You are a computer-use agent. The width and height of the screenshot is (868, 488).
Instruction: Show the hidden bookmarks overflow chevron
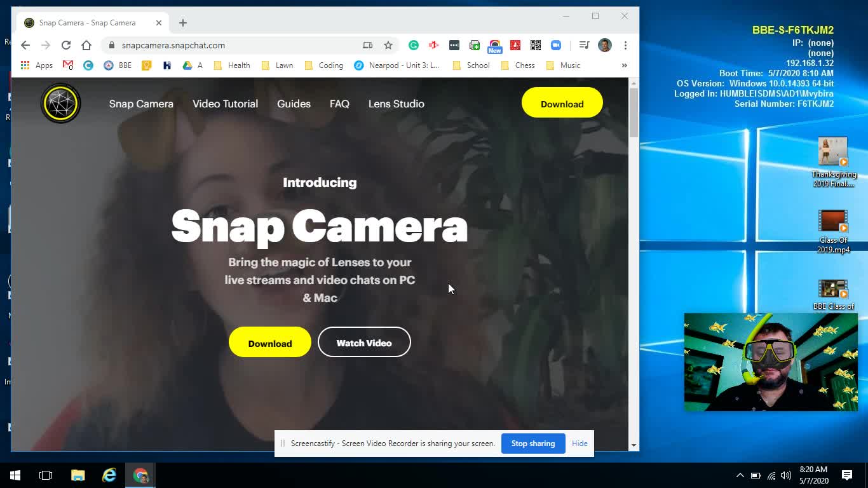(624, 65)
